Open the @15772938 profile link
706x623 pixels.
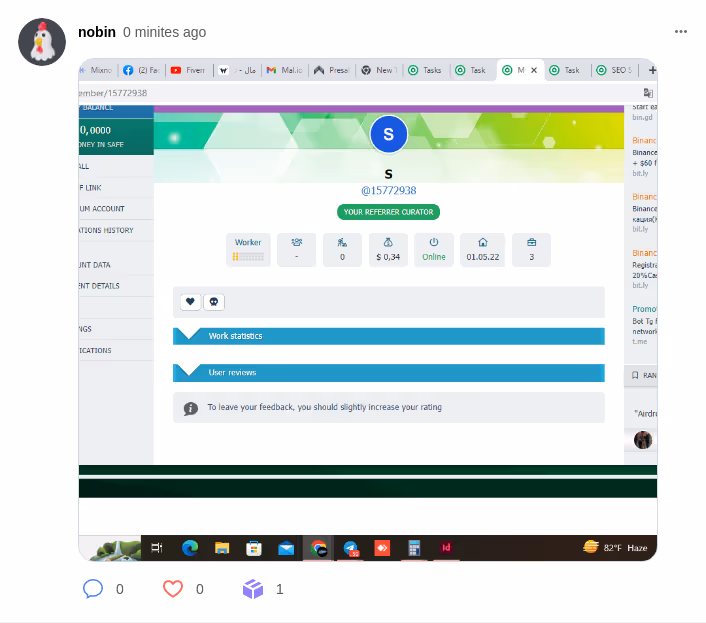pyautogui.click(x=389, y=190)
